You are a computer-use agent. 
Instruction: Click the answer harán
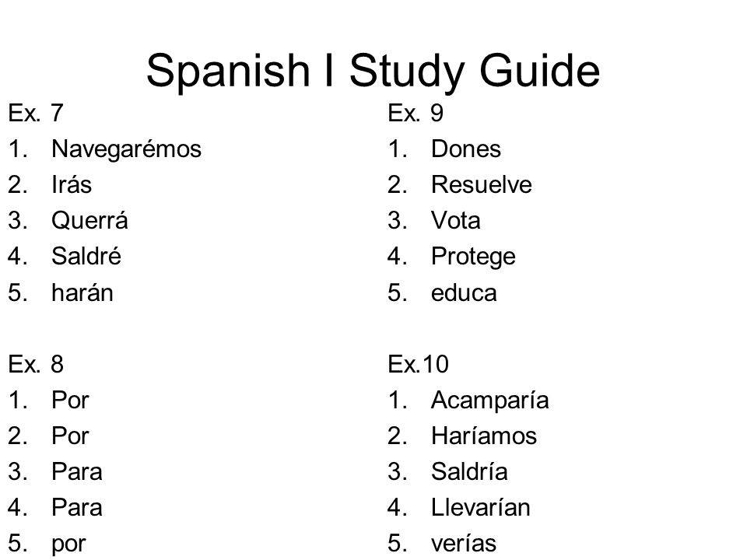tap(82, 292)
